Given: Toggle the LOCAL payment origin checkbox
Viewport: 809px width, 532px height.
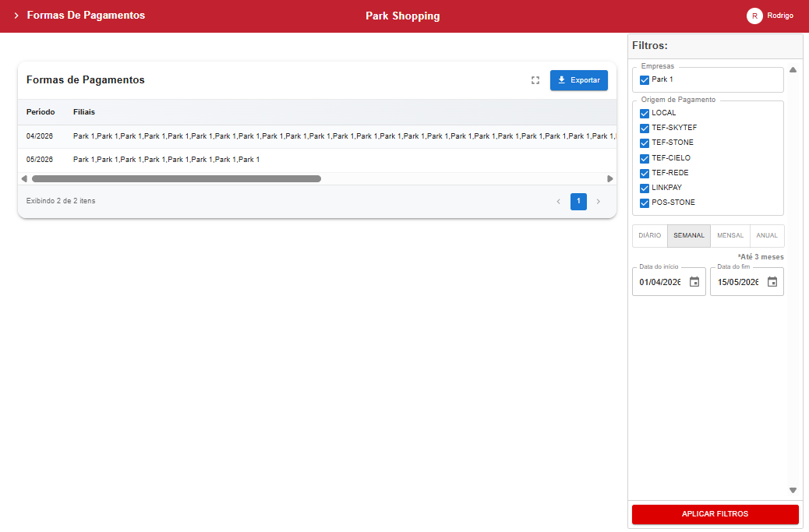Looking at the screenshot, I should pos(645,114).
